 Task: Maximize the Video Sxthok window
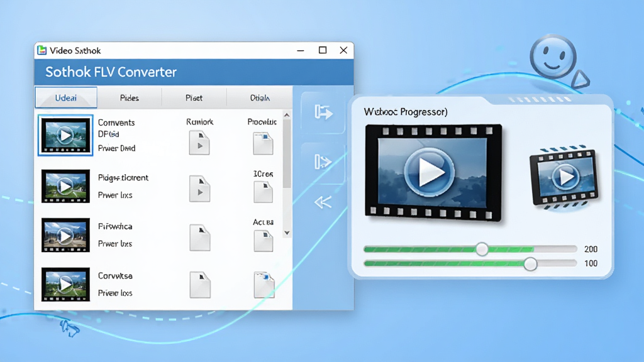tap(323, 50)
